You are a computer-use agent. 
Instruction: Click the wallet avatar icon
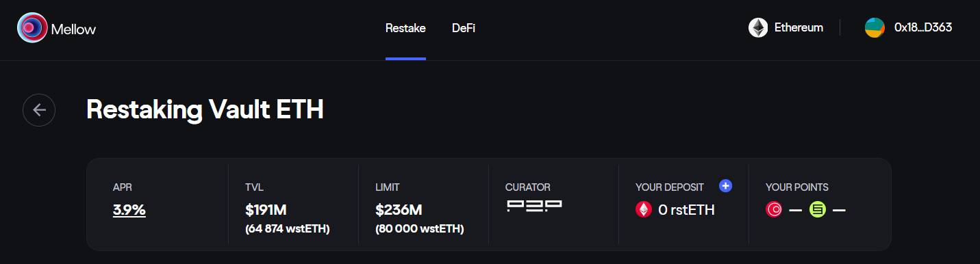(875, 28)
